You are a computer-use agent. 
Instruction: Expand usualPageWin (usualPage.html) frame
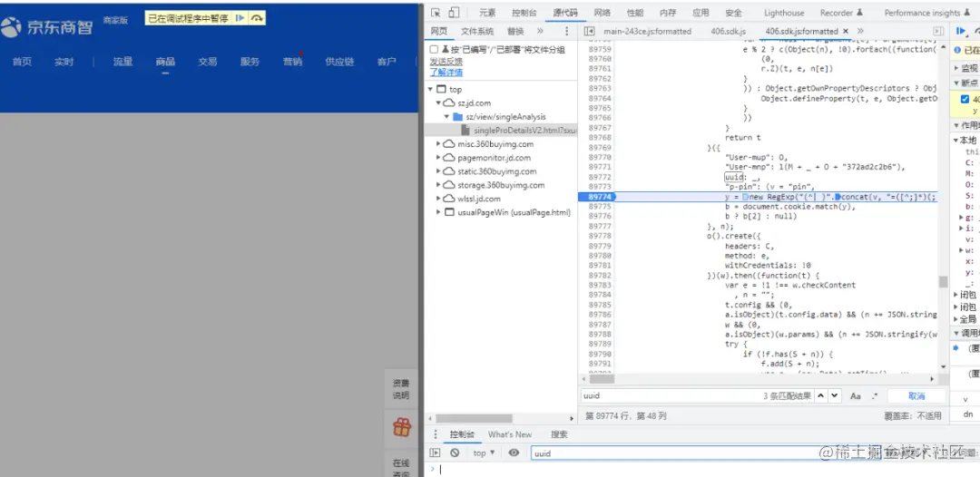click(438, 213)
